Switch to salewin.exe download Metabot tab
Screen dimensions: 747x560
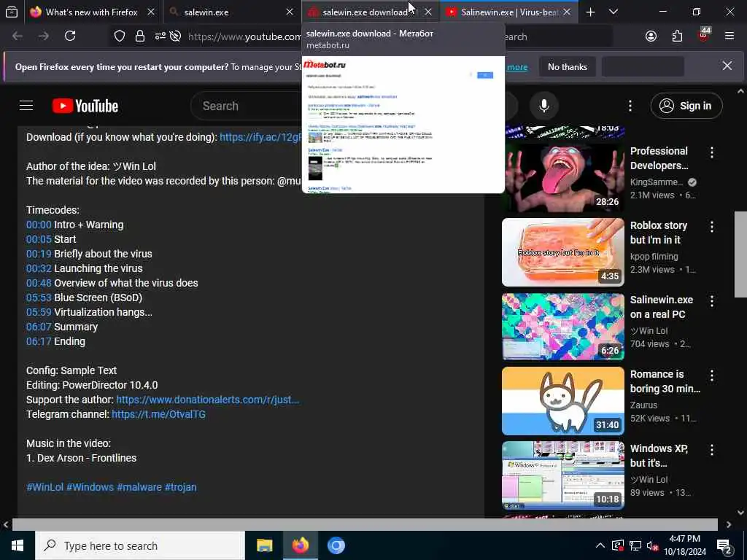coord(365,12)
